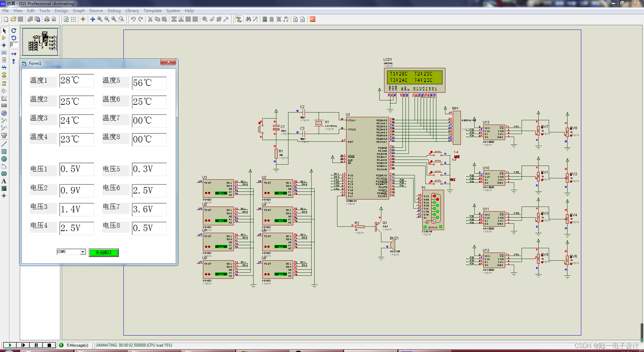
Task: Select the Virtual Instruments mode tool
Action: coord(4,135)
